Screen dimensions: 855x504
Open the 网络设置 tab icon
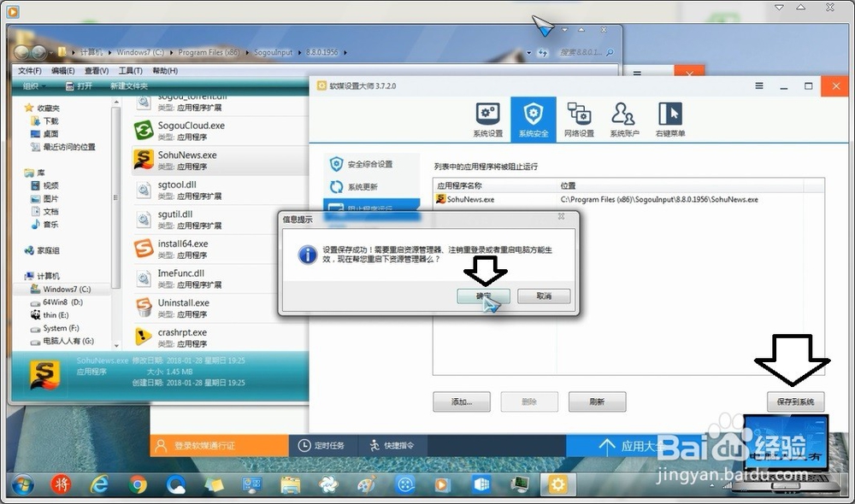coord(579,120)
